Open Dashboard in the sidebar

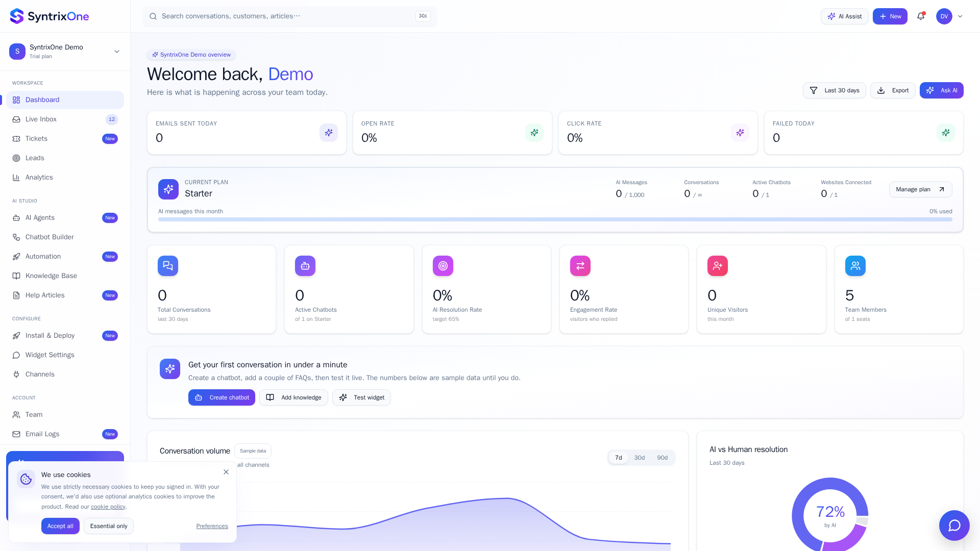(65, 100)
